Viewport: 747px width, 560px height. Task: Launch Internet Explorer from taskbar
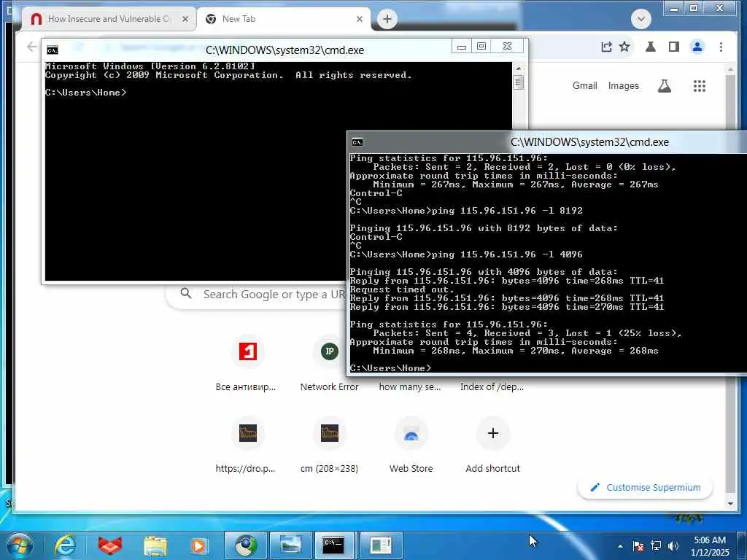[x=65, y=545]
